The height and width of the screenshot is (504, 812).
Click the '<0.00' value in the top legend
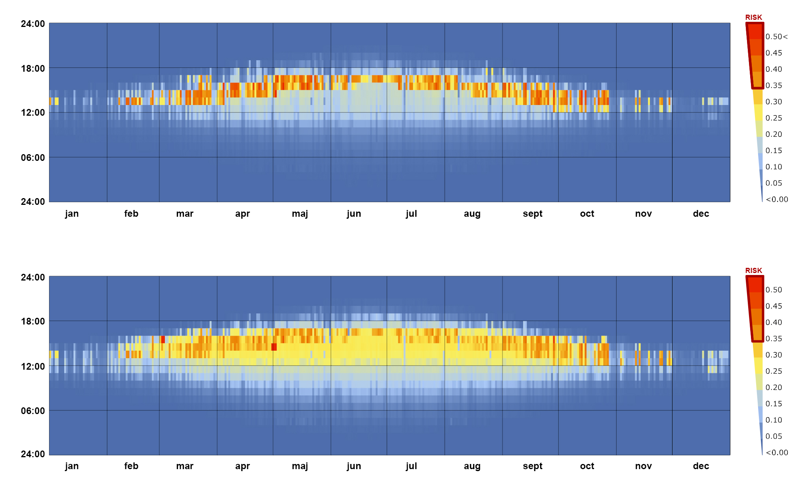click(x=777, y=199)
